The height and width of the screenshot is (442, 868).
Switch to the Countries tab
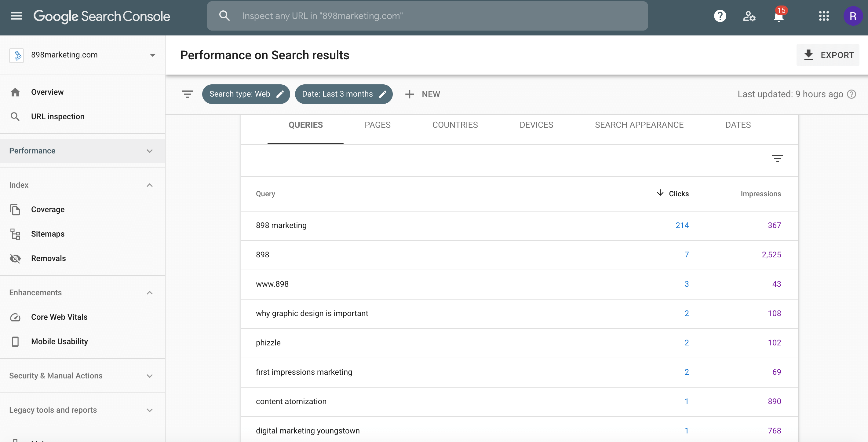[455, 125]
